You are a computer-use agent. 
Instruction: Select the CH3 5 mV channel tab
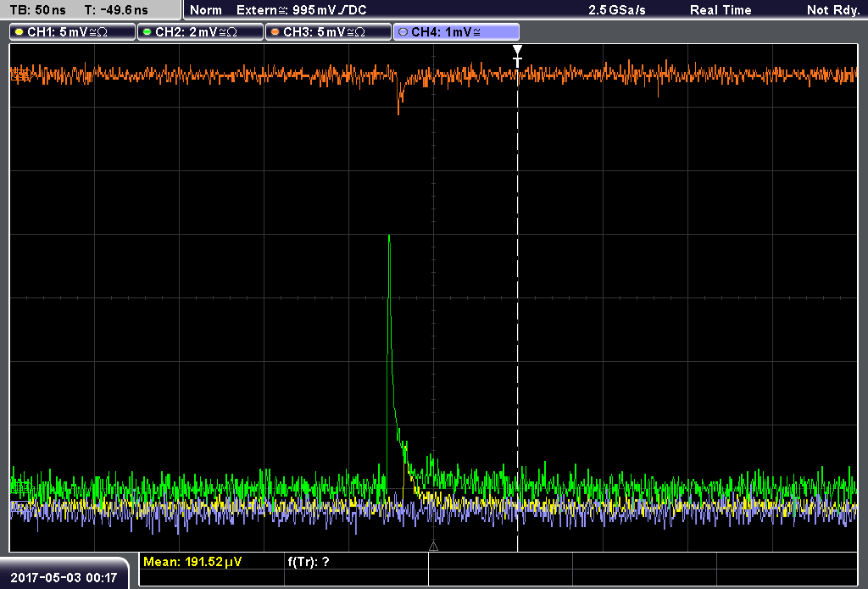coord(328,32)
